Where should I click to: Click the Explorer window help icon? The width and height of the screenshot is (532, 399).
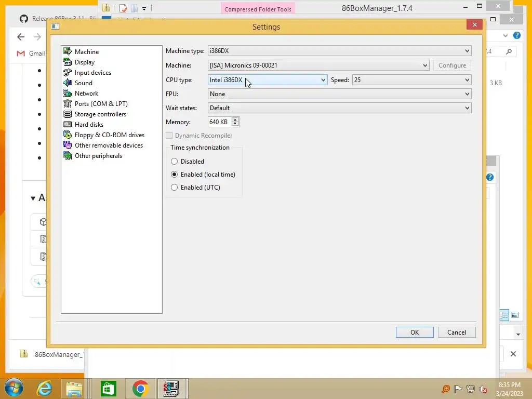[x=517, y=35]
